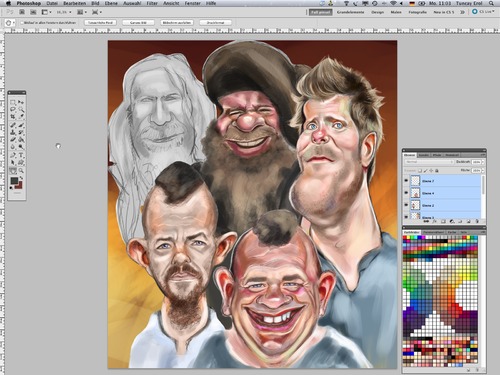Select the Ebene 2 layer thumbnail

(415, 205)
